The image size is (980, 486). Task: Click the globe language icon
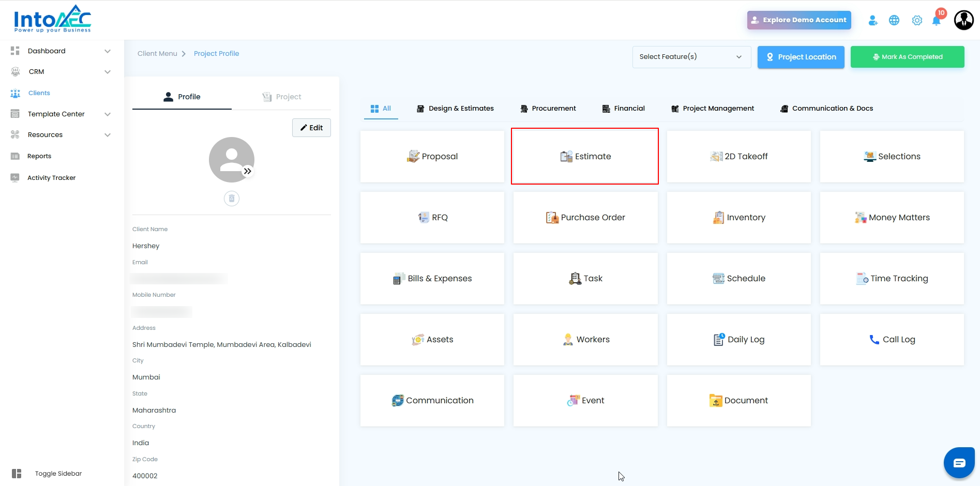click(894, 20)
